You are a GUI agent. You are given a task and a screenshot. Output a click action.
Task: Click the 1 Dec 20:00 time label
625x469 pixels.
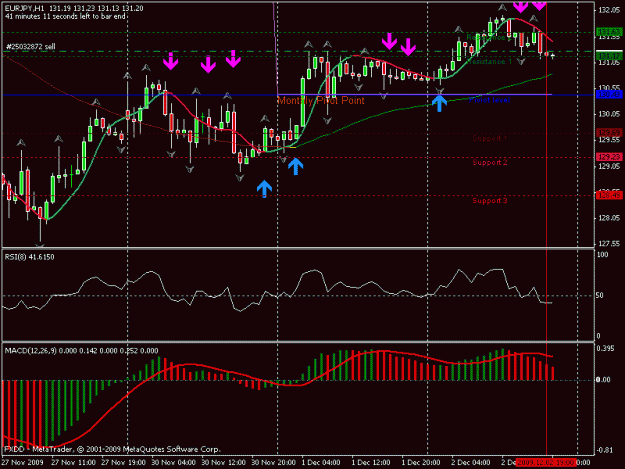click(x=421, y=463)
